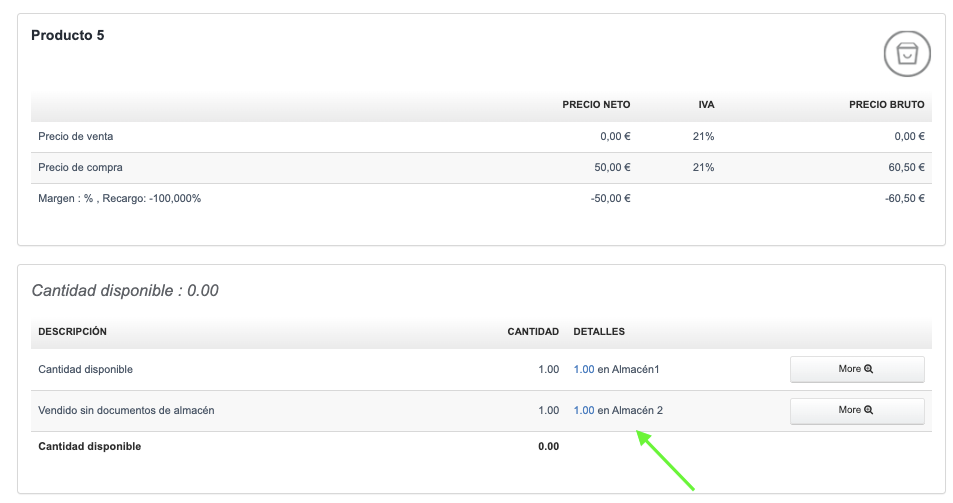Click the PRECIO BRUTO column header
The width and height of the screenshot is (953, 503).
886,105
